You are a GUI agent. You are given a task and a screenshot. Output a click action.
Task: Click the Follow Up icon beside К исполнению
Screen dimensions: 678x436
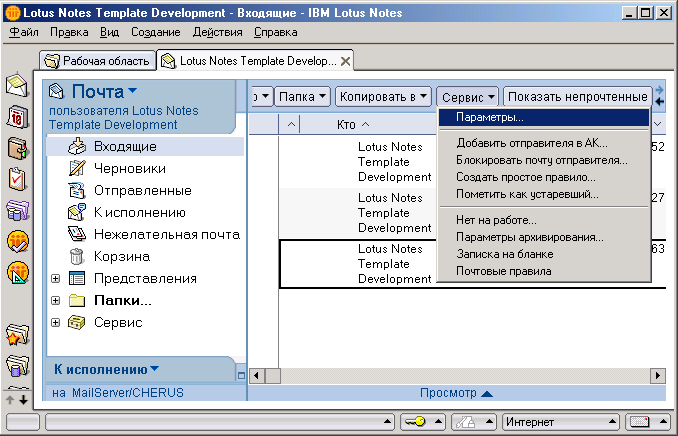[77, 212]
